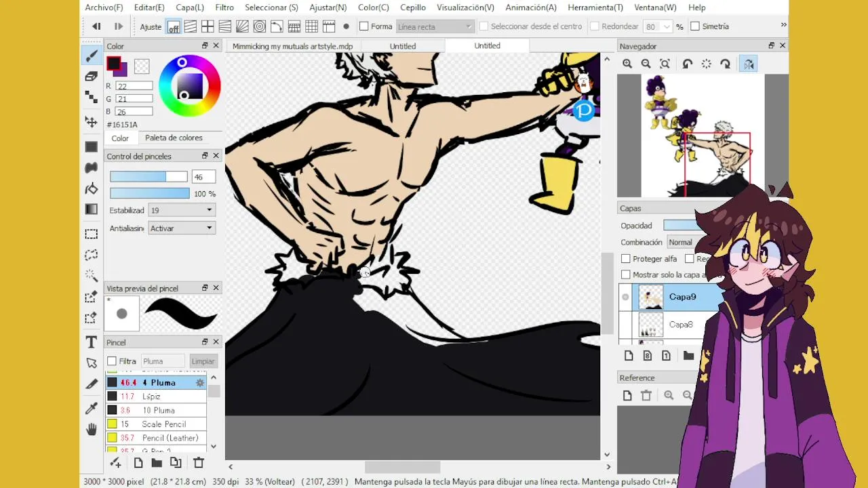
Task: Select the Hand pan tool
Action: (92, 429)
